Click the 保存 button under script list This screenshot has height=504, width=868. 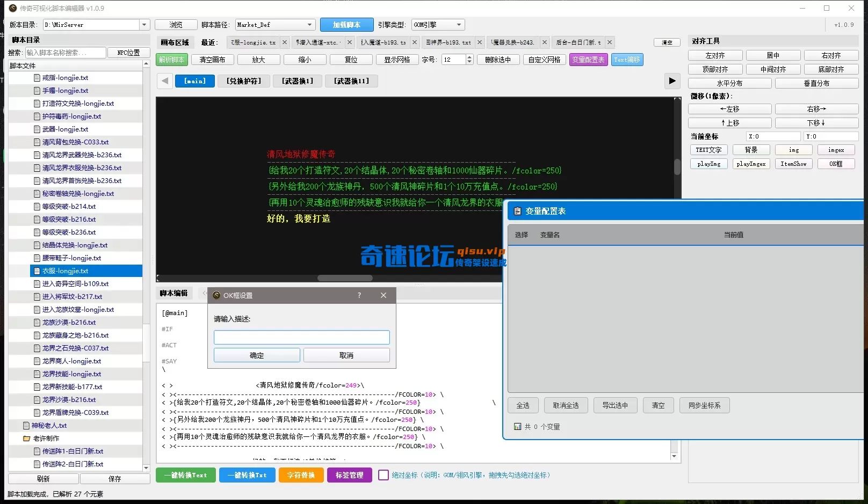[114, 479]
